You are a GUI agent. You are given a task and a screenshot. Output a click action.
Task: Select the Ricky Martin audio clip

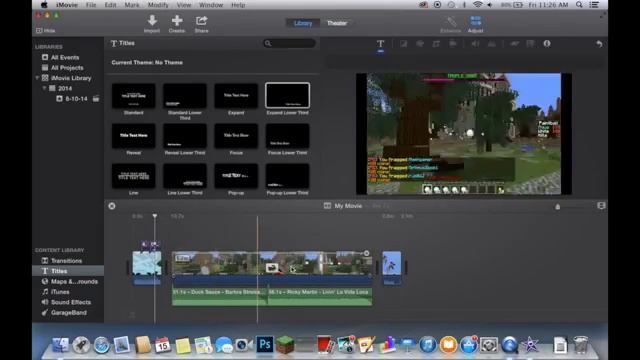point(320,296)
